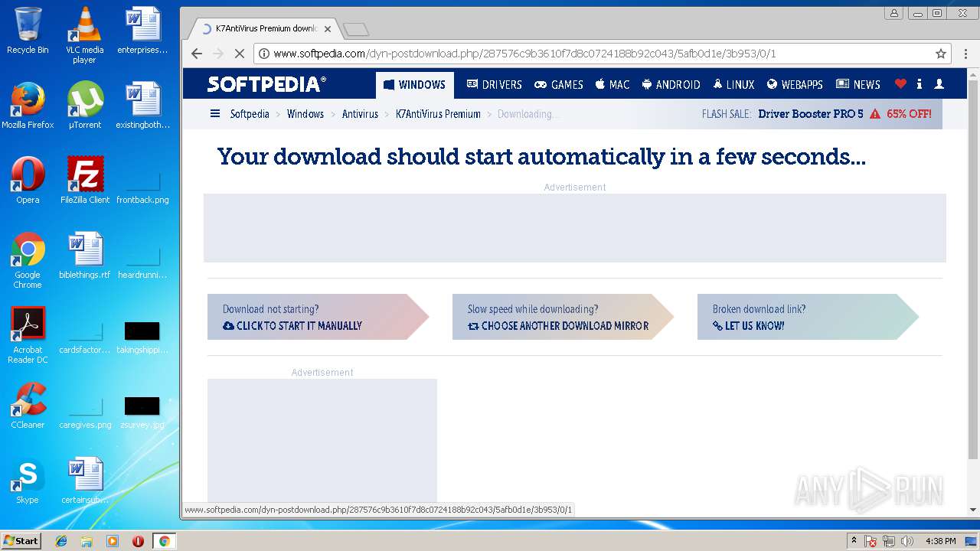The height and width of the screenshot is (551, 980).
Task: Go back in Chrome browser
Action: coord(197,54)
